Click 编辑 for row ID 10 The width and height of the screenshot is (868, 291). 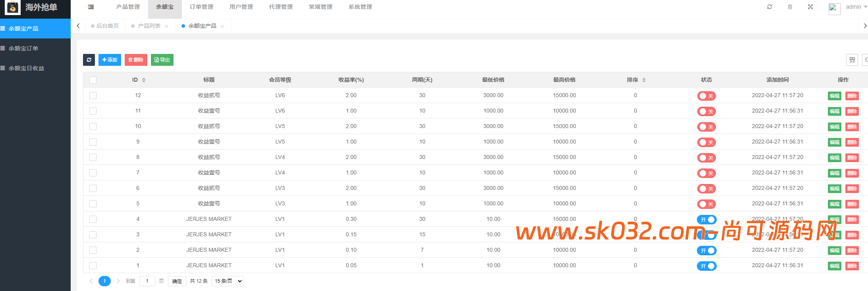click(835, 127)
